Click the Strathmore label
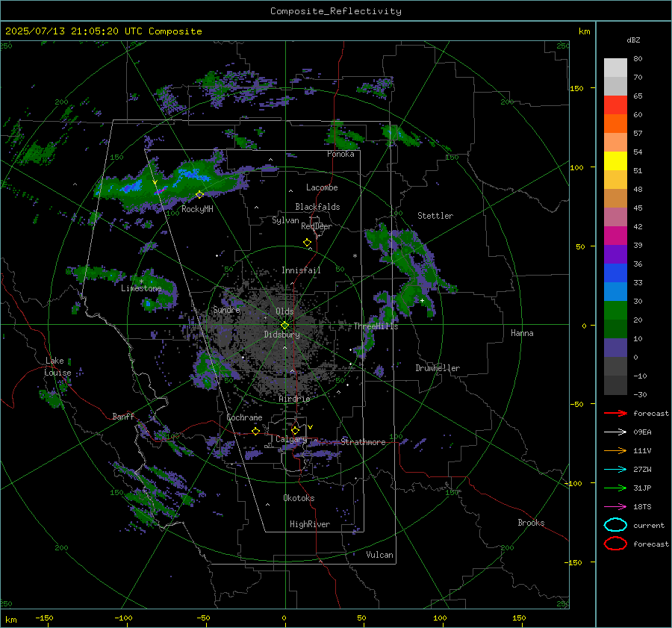The height and width of the screenshot is (628, 672). (x=363, y=441)
